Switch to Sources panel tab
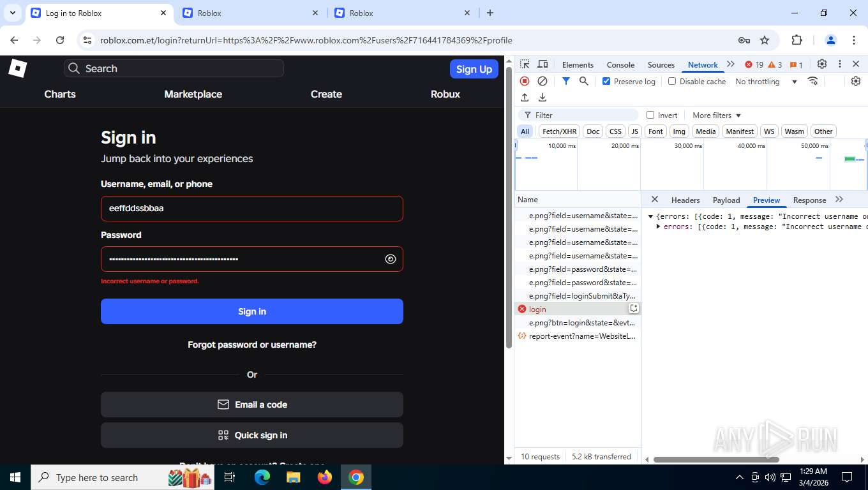Viewport: 868px width, 490px height. point(661,65)
